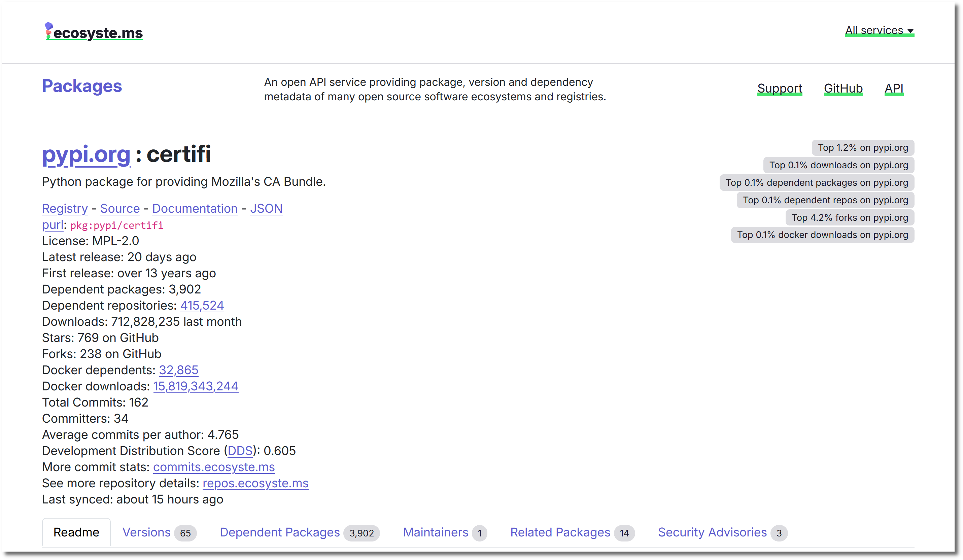963x560 pixels.
Task: Click the purl link
Action: point(53,224)
